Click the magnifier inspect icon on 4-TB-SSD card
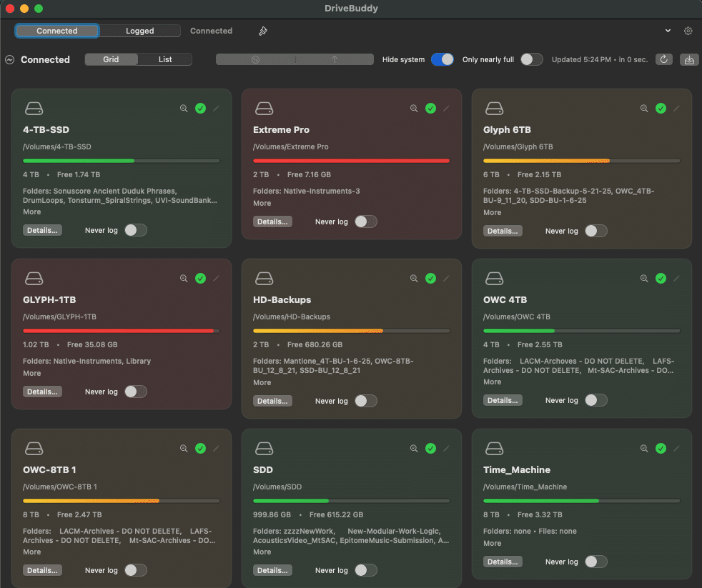This screenshot has height=588, width=702. coord(184,108)
